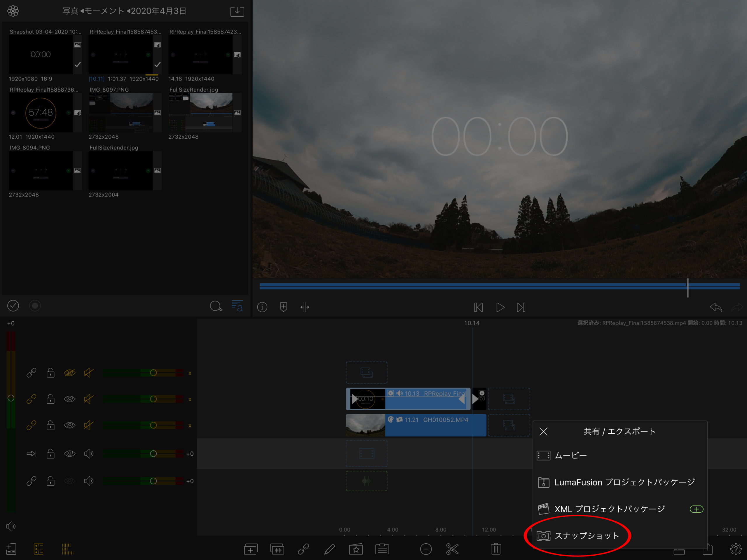Image resolution: width=747 pixels, height=560 pixels.
Task: Click the split-at-playhead trim icon under preview
Action: 305,307
